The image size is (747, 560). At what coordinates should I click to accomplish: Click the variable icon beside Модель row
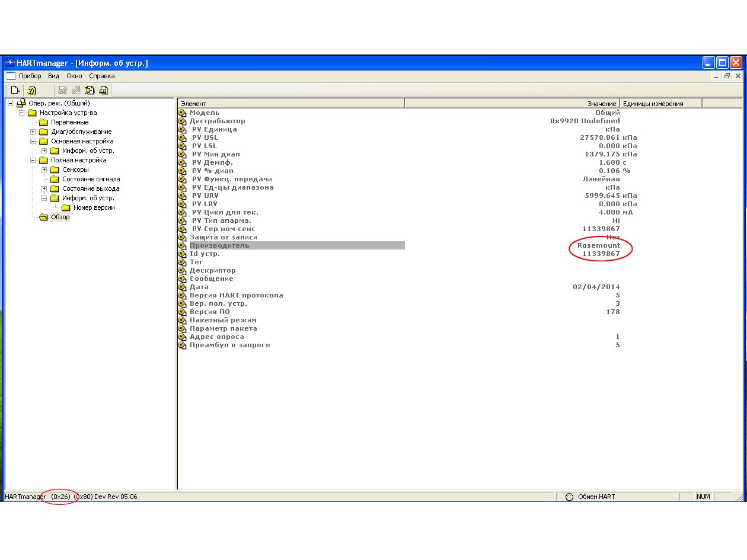(x=182, y=113)
